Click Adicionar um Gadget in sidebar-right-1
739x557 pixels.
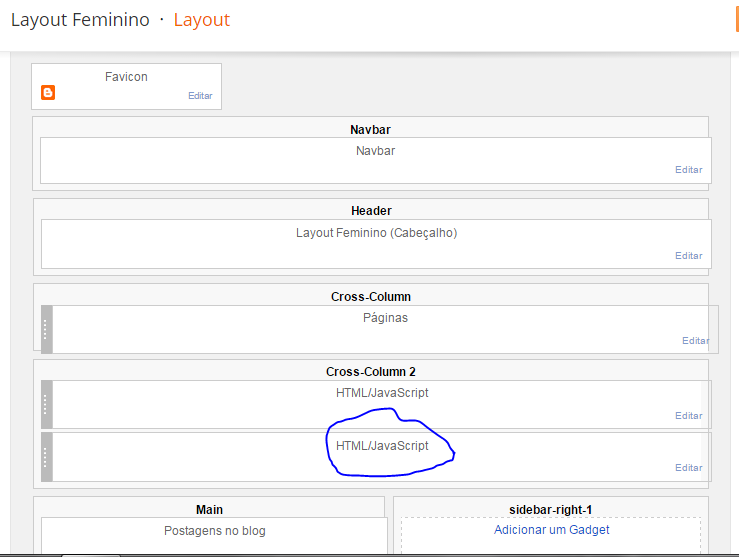point(551,530)
